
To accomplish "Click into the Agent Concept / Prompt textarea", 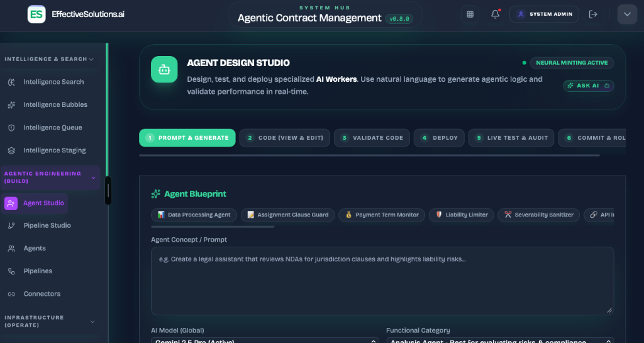I will click(x=382, y=281).
